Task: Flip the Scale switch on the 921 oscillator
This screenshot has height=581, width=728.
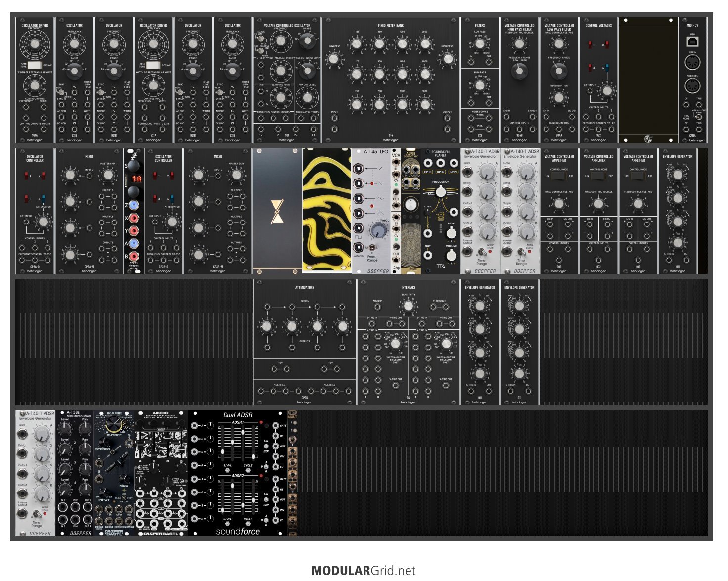Action: coord(261,40)
